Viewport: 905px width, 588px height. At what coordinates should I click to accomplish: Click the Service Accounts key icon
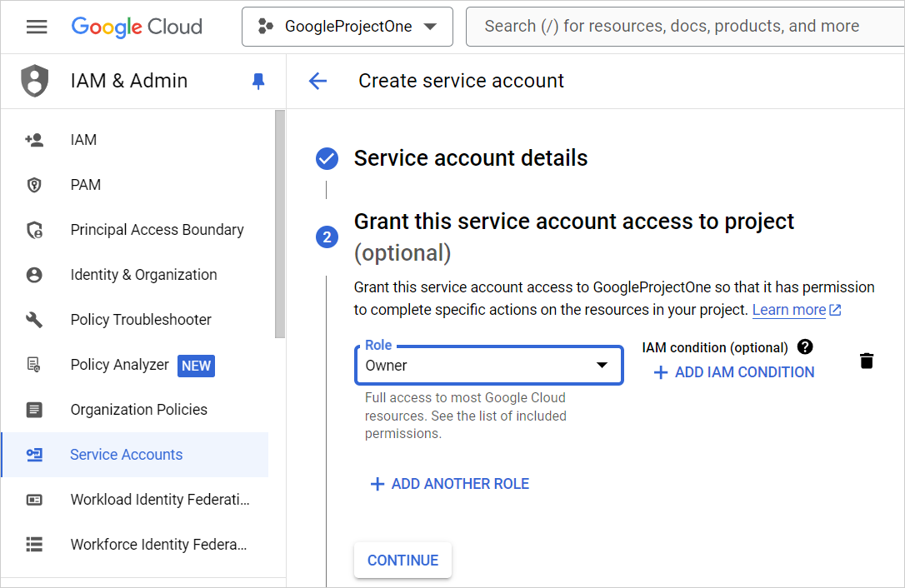tap(35, 455)
